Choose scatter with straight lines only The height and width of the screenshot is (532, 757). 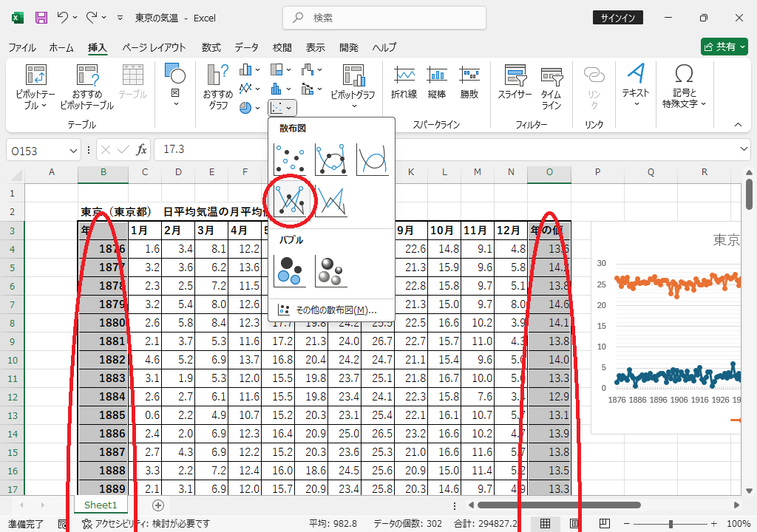pos(331,201)
